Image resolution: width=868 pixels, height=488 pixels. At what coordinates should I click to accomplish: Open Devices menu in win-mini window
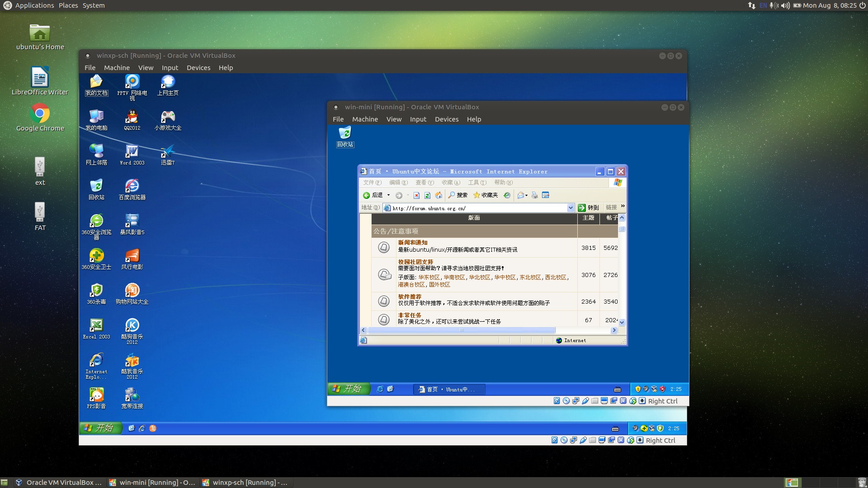(x=447, y=119)
